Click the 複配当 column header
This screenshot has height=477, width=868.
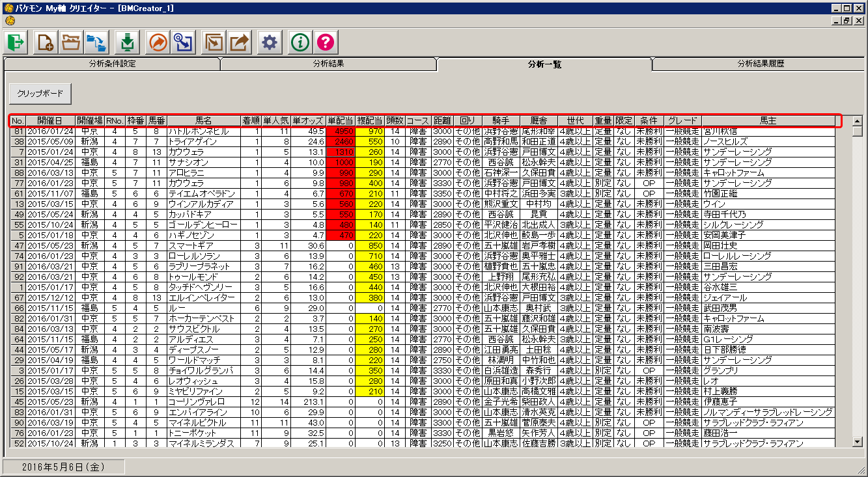(x=370, y=120)
